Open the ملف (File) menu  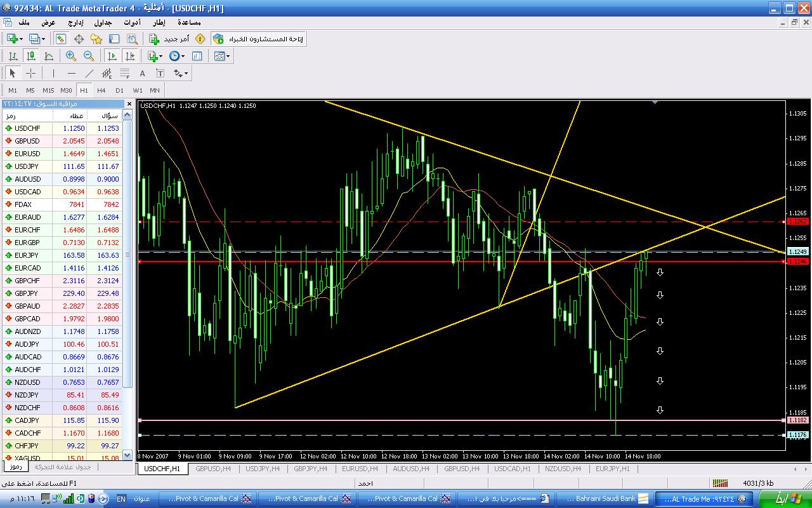[x=25, y=22]
